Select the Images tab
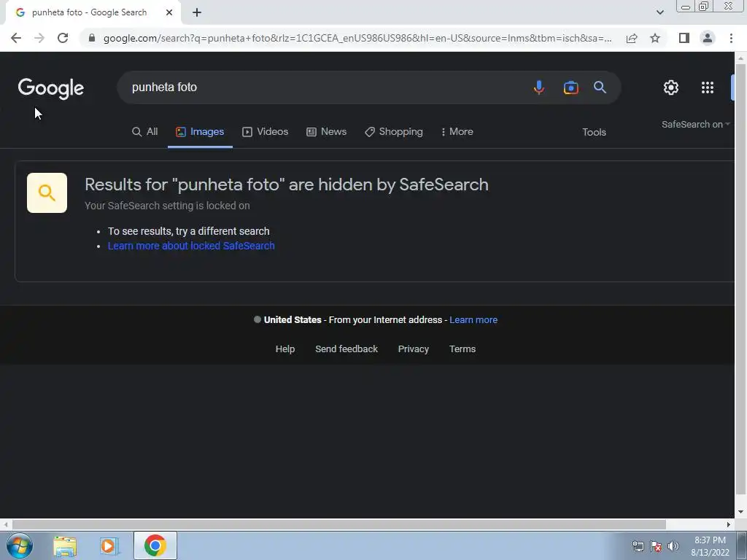This screenshot has width=747, height=560. pos(200,132)
